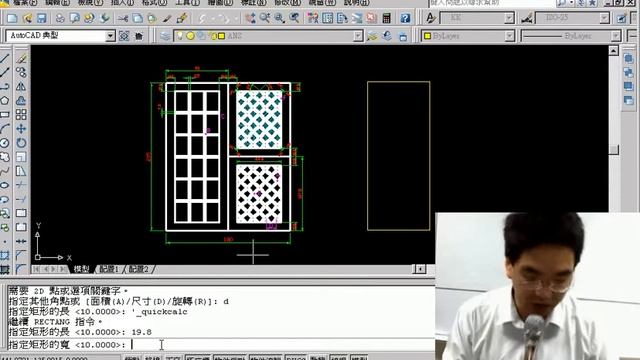Click the Zoom Previous icon
The width and height of the screenshot is (640, 360).
tap(294, 18)
